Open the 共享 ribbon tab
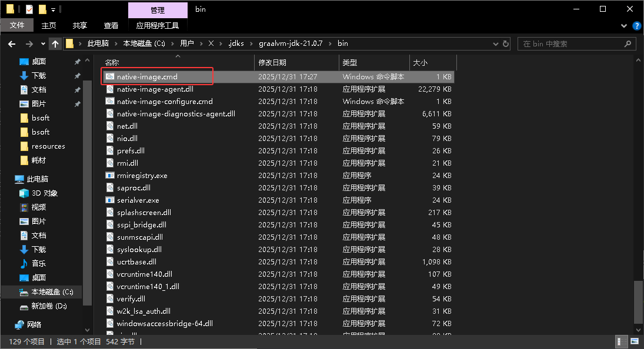Screen dimensions: 644x349 pyautogui.click(x=79, y=25)
